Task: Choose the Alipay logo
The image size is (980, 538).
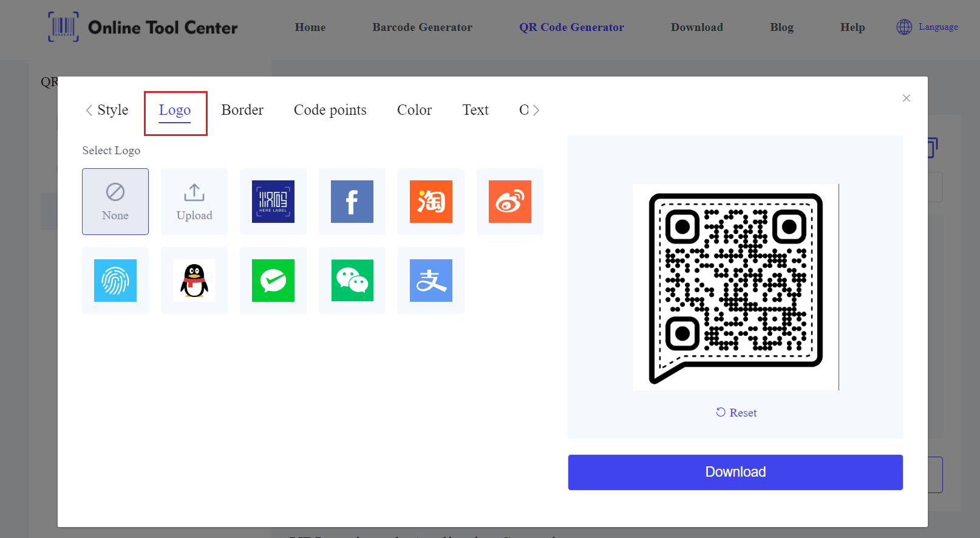Action: (431, 281)
